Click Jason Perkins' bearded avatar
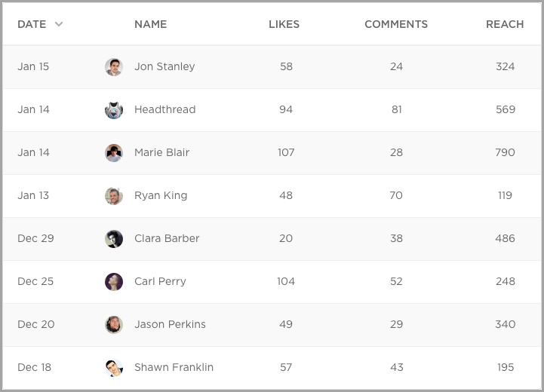This screenshot has height=392, width=544. pyautogui.click(x=114, y=324)
